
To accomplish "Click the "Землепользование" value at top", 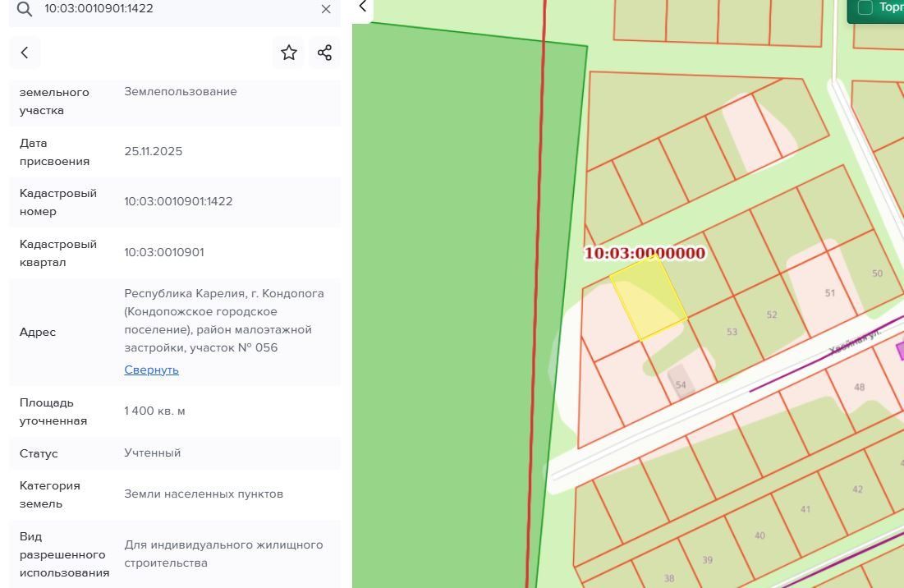I will 181,92.
